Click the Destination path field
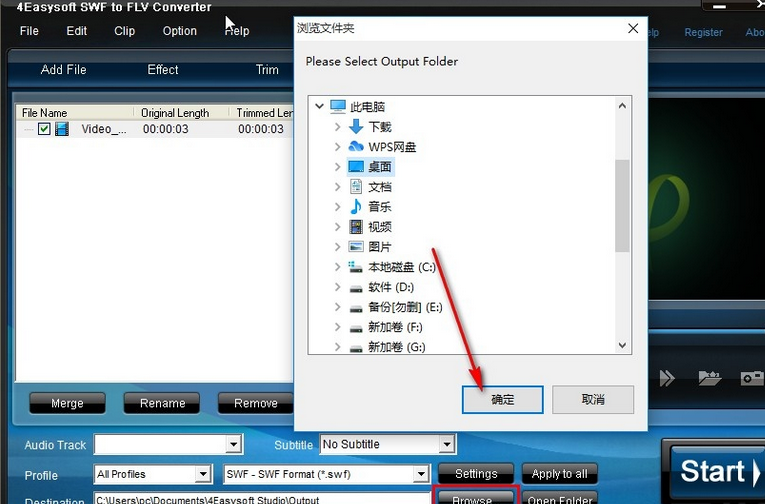765x504 pixels. pyautogui.click(x=262, y=498)
